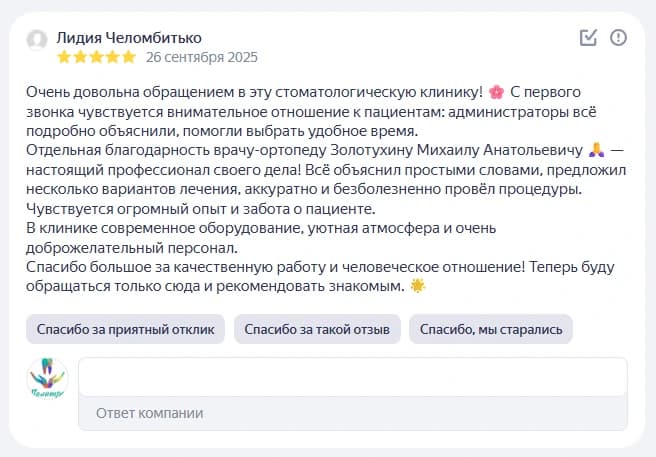Focus the company reply text field
Image resolution: width=656 pixels, height=457 pixels.
click(x=352, y=377)
